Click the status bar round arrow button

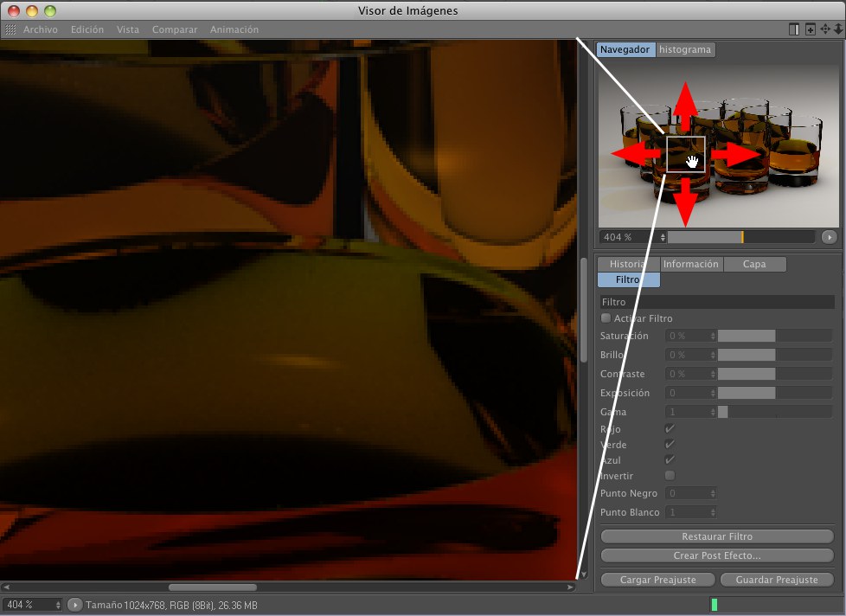tap(74, 605)
